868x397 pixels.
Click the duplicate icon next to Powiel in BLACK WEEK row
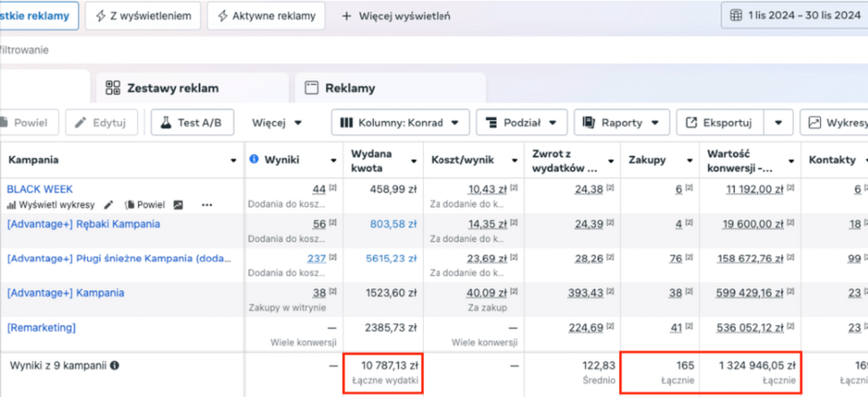(130, 205)
